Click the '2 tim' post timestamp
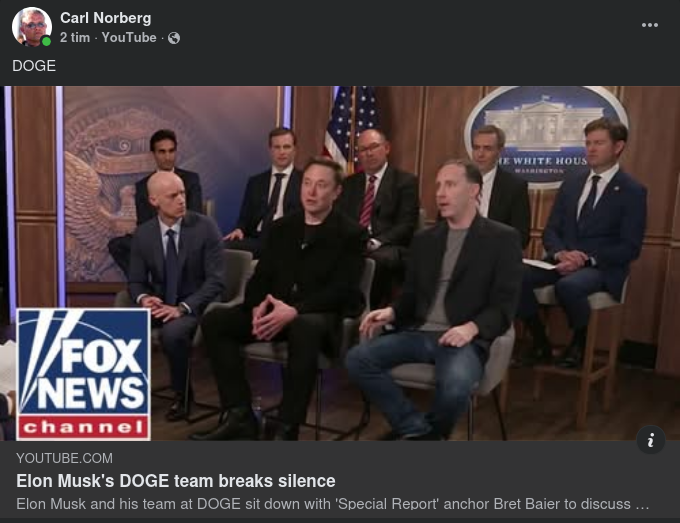The width and height of the screenshot is (680, 523). click(x=75, y=38)
